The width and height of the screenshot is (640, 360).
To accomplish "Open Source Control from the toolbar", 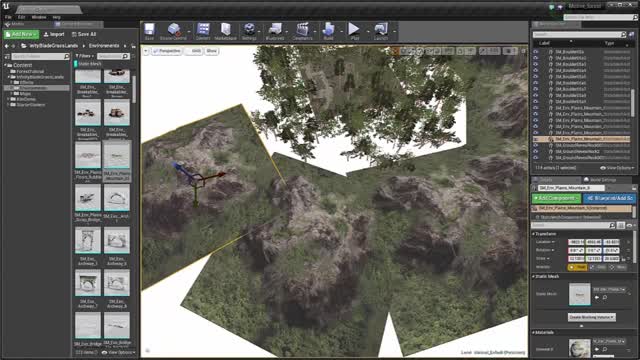I will [173, 29].
